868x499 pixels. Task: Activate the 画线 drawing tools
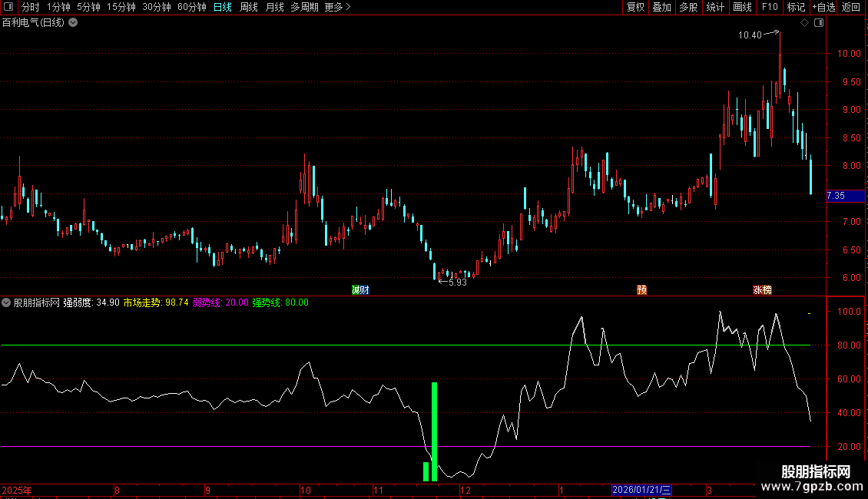click(x=742, y=7)
